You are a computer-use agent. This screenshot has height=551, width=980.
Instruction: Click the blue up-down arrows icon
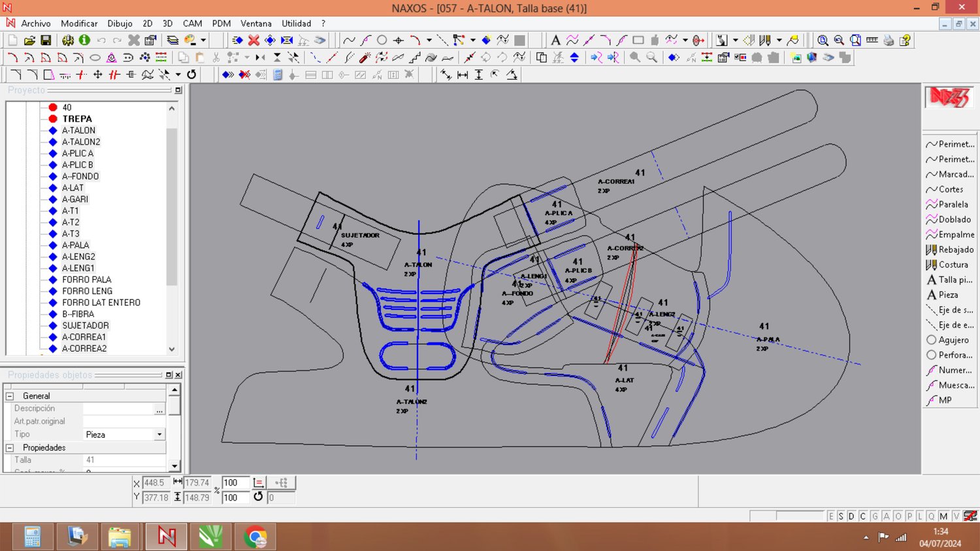574,58
